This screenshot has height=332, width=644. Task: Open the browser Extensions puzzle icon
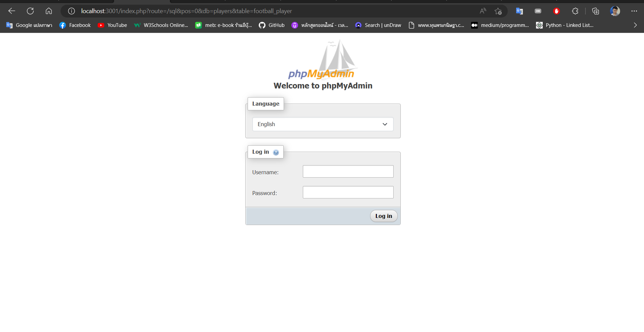pos(575,11)
